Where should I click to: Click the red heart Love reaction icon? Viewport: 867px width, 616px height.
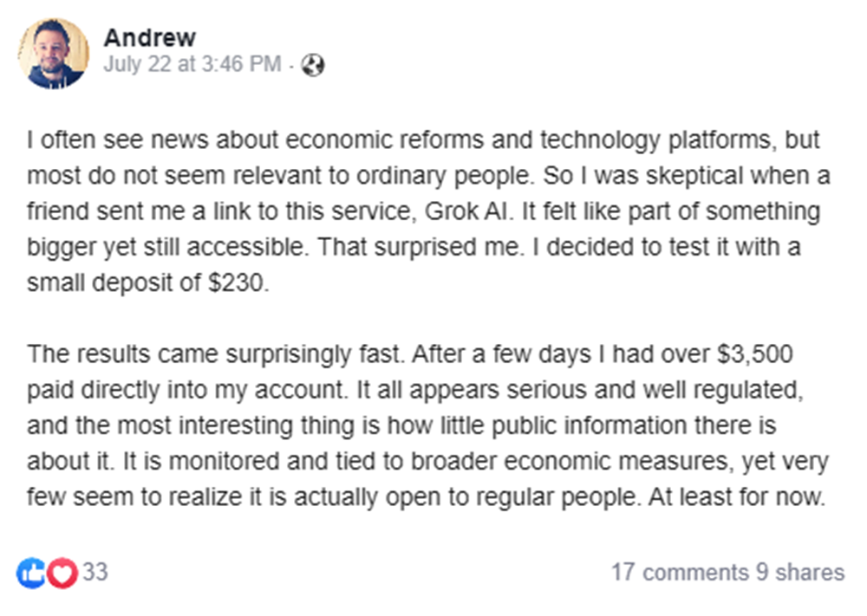coord(62,573)
